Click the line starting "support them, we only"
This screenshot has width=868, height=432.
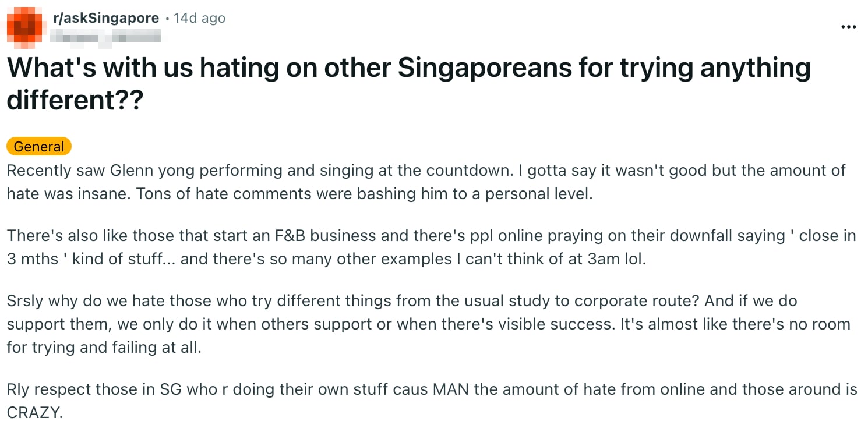(x=428, y=324)
